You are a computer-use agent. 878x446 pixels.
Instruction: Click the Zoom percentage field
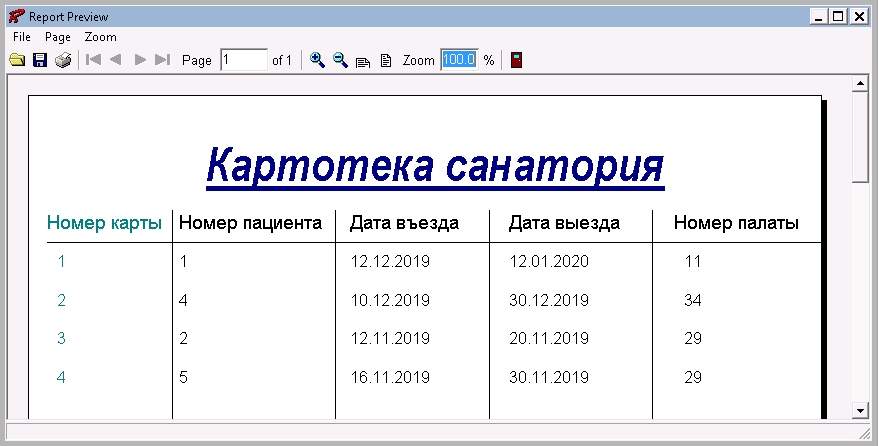(459, 59)
